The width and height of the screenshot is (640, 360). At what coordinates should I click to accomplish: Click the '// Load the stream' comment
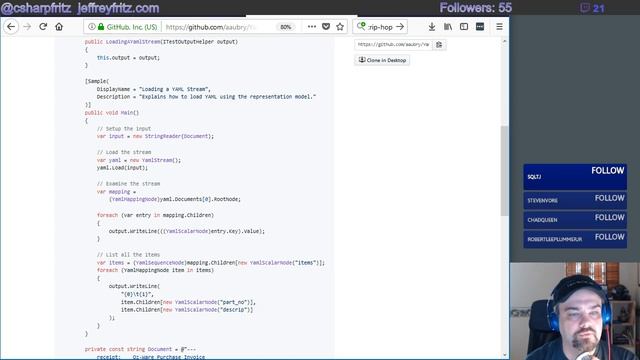point(124,152)
